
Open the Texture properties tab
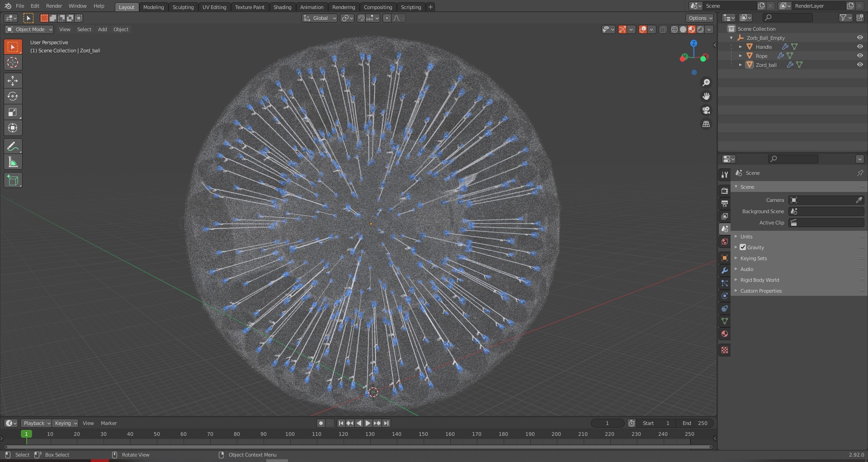click(725, 350)
